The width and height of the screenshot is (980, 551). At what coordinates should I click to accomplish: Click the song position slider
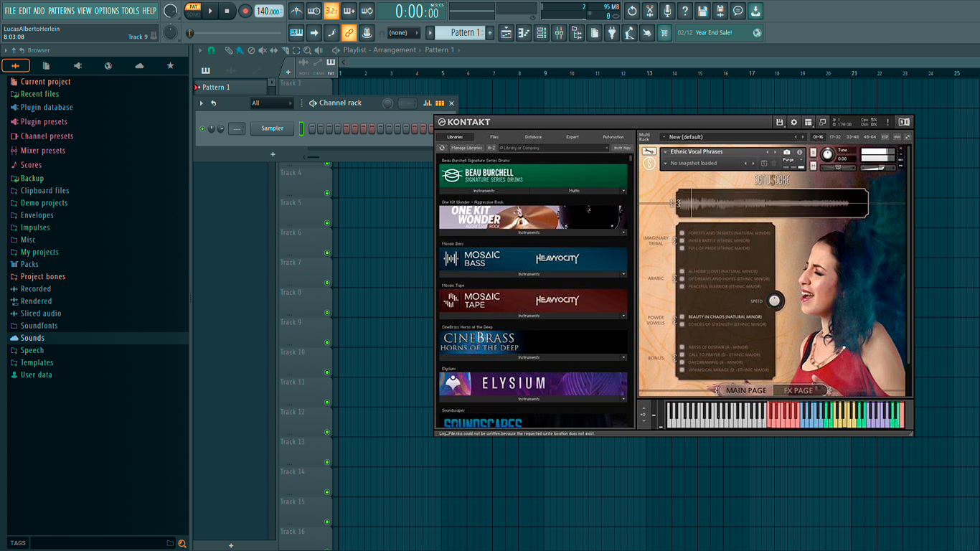[236, 33]
